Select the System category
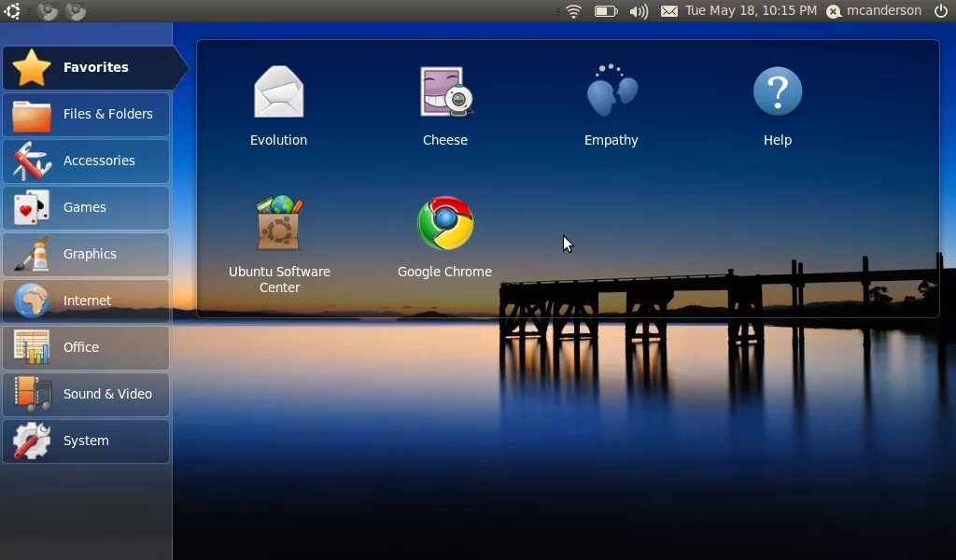The width and height of the screenshot is (956, 560). click(x=86, y=441)
